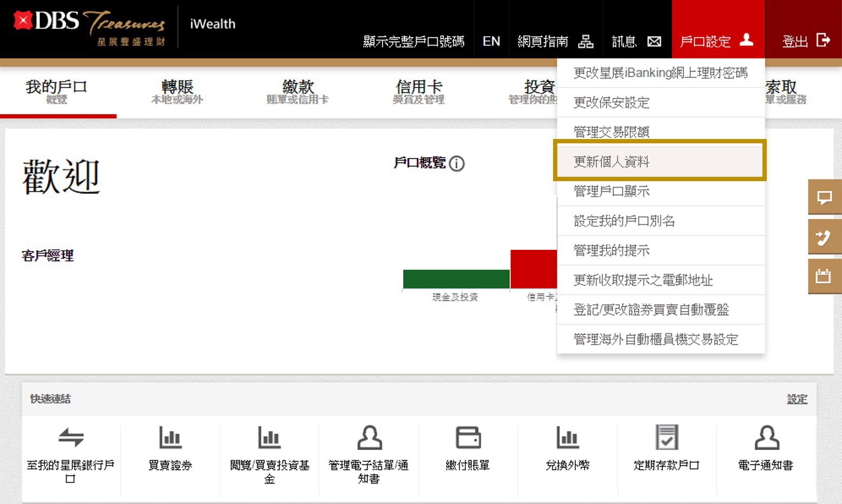Expand the 戶口設定 dropdown menu
This screenshot has height=504, width=842.
pos(718,41)
